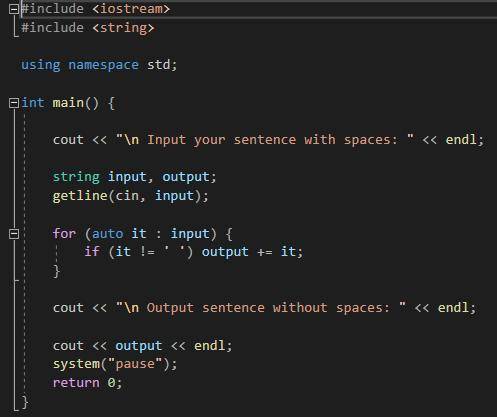This screenshot has width=497, height=417.
Task: Click 'endl' after the Input prompt string
Action: 461,140
